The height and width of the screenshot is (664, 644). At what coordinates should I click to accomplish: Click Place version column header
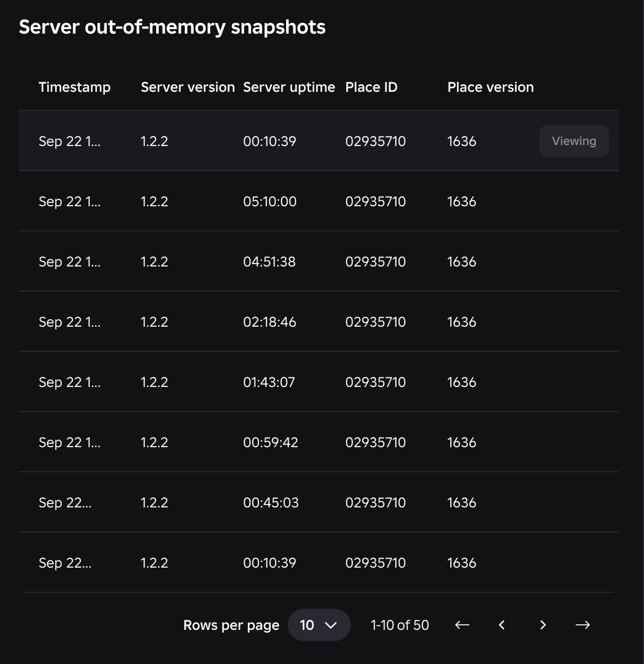point(490,87)
